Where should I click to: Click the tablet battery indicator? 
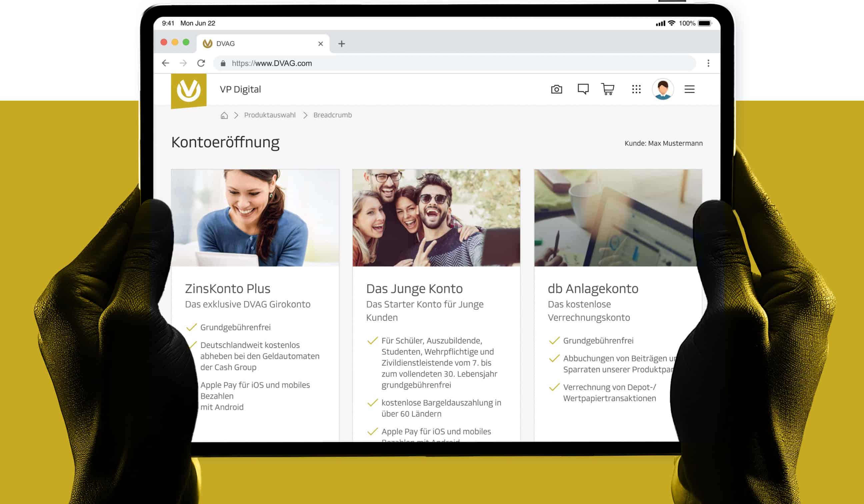click(x=705, y=23)
